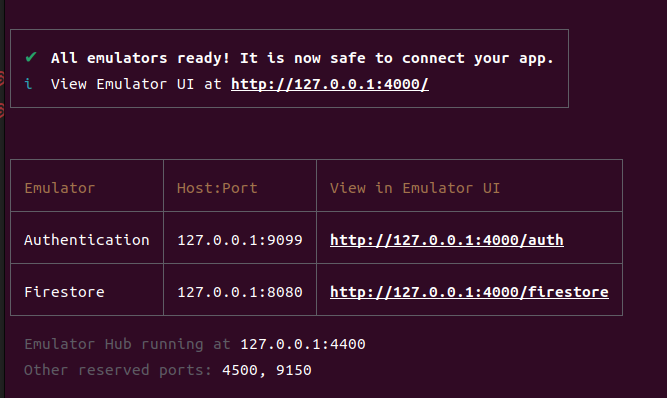Click the 'Emulator' column header
The width and height of the screenshot is (667, 398).
coord(60,188)
